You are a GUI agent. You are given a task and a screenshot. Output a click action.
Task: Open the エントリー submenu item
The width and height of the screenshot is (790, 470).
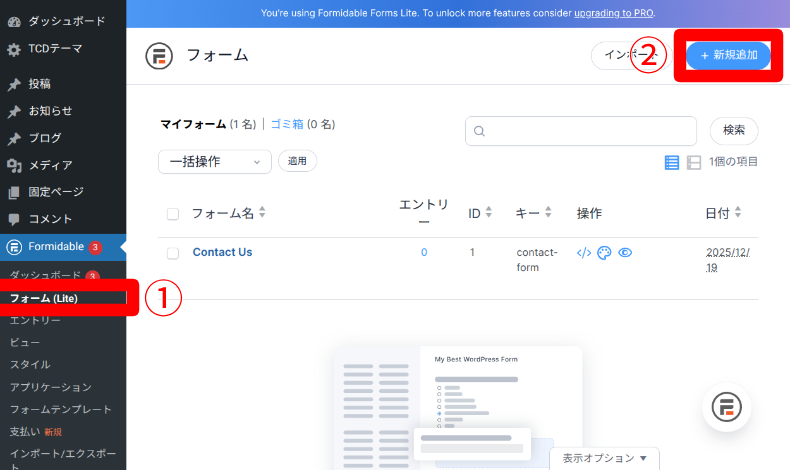coord(35,320)
